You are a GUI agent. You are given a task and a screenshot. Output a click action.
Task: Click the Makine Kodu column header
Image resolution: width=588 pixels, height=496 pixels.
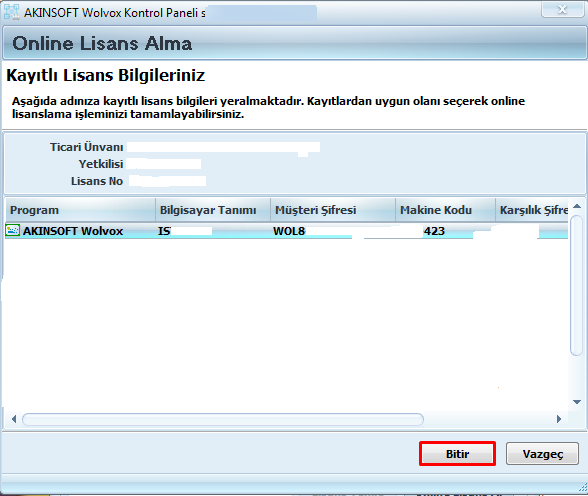(445, 210)
